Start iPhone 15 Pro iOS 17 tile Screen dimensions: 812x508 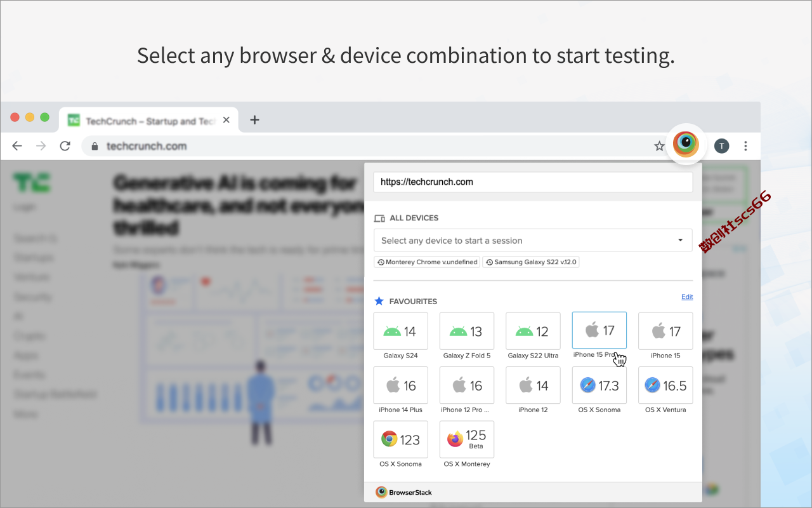pyautogui.click(x=599, y=330)
